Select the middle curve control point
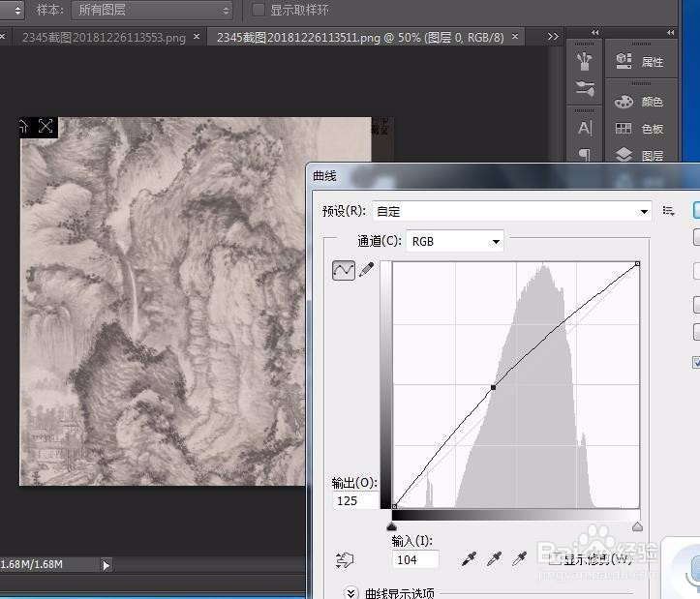700x599 pixels. point(494,387)
